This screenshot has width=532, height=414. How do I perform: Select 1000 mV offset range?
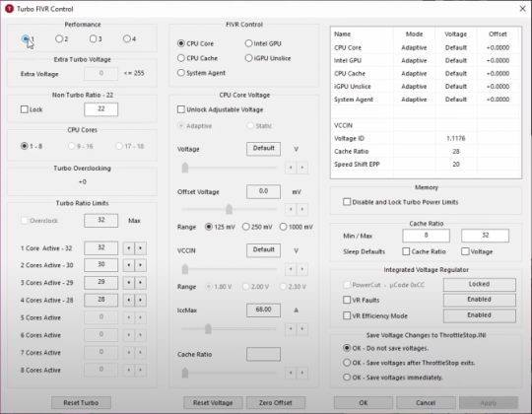(x=283, y=227)
